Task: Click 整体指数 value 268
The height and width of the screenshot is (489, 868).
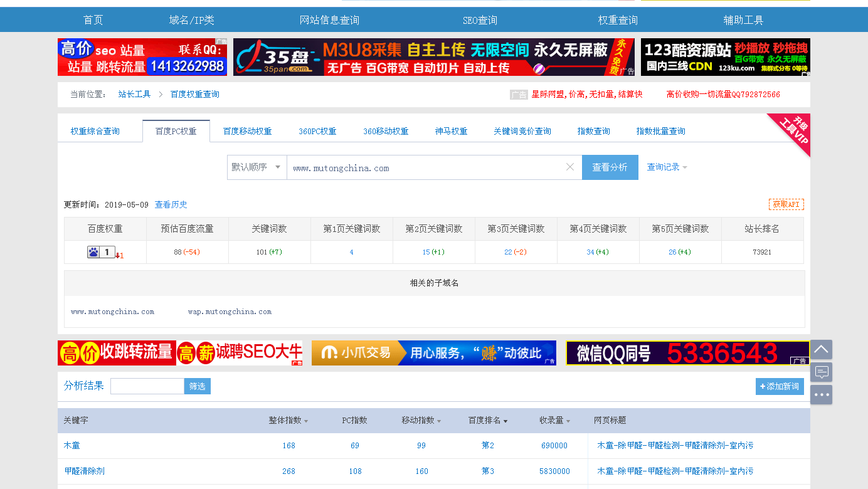Action: click(x=288, y=471)
